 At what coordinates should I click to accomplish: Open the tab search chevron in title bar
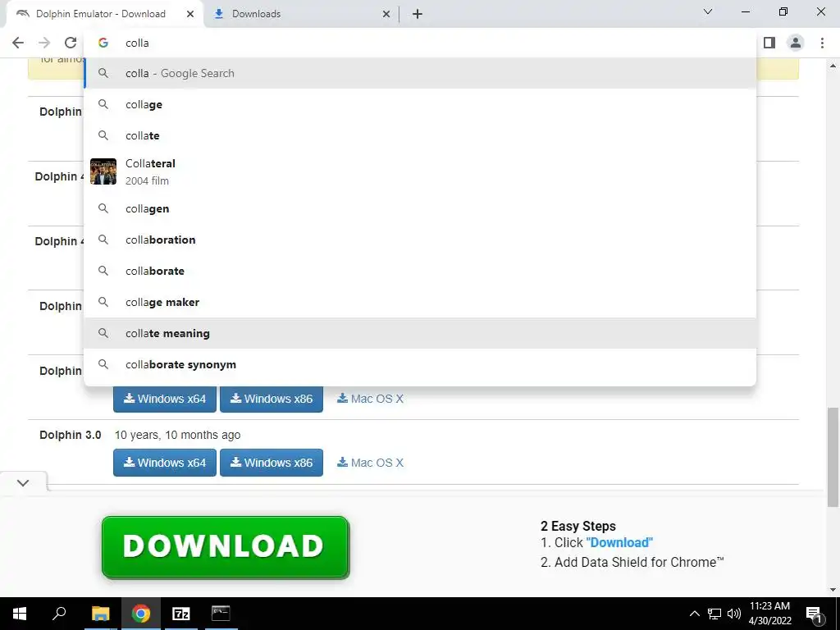pos(708,11)
